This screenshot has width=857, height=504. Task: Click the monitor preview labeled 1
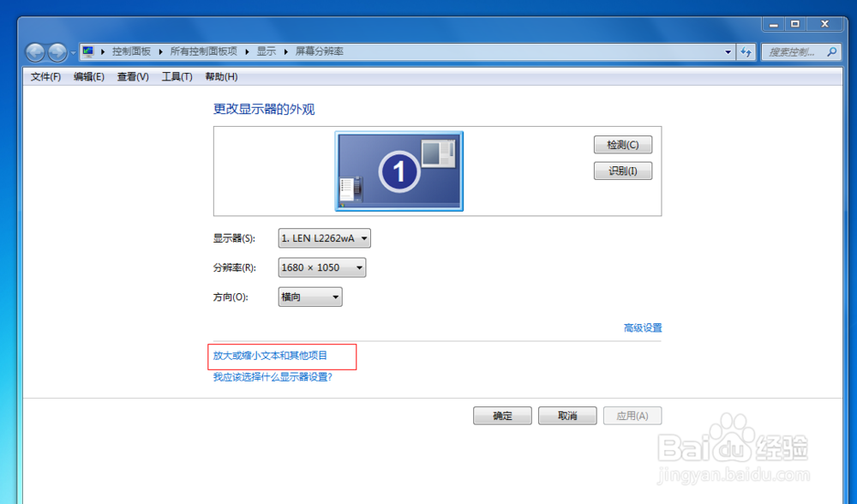pyautogui.click(x=399, y=170)
